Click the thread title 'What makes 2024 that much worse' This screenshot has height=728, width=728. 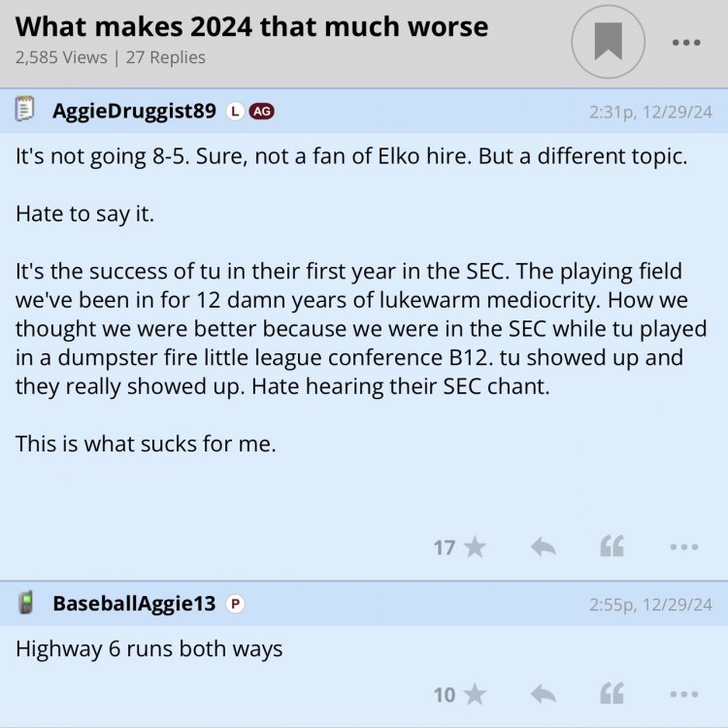[251, 26]
